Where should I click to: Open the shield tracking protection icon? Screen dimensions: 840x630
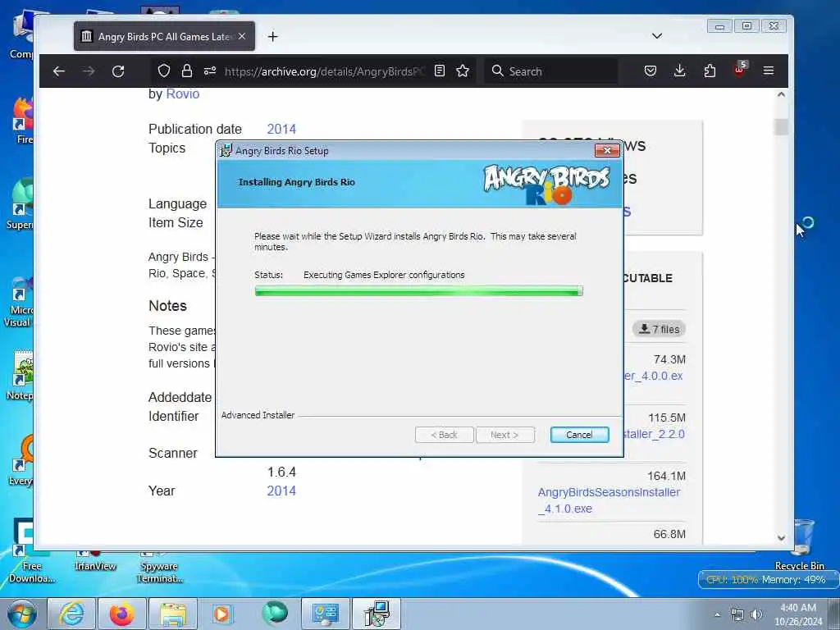click(x=164, y=71)
